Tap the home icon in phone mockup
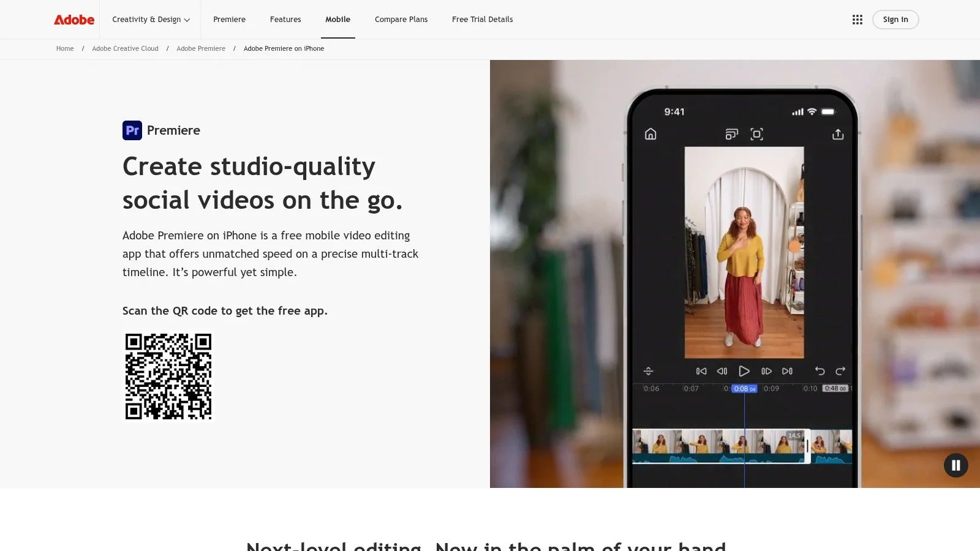This screenshot has width=980, height=551. click(x=650, y=134)
